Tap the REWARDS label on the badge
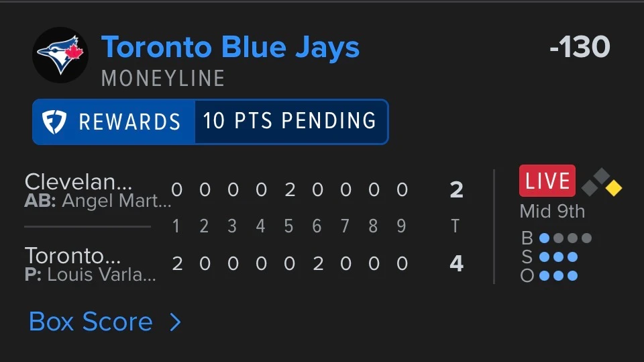 click(129, 122)
